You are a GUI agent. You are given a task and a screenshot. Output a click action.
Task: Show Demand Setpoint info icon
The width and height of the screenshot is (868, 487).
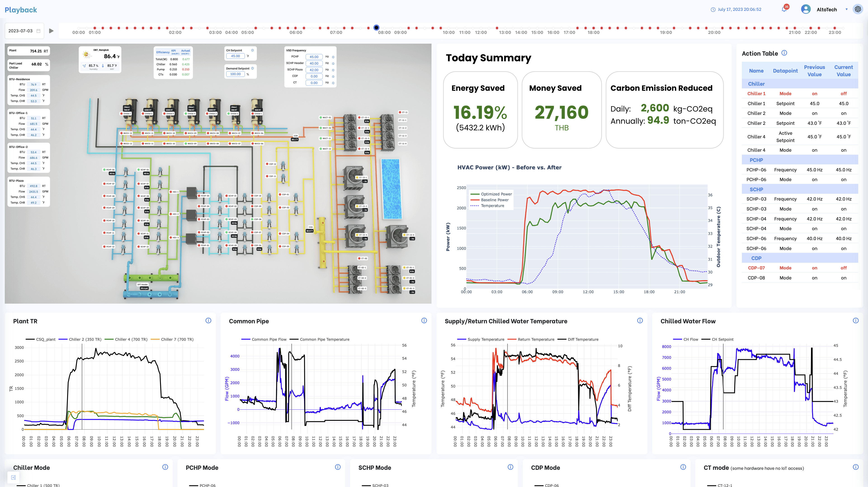point(252,68)
